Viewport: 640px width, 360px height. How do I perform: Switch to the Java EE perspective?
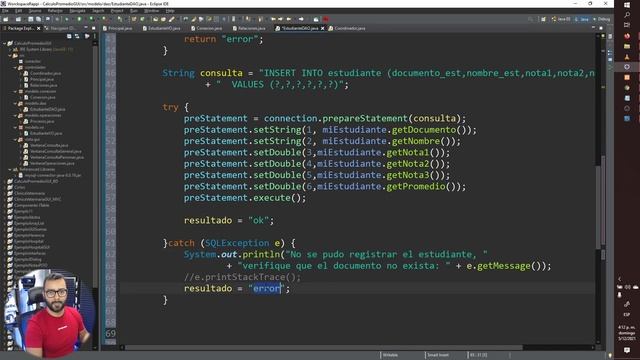561,19
